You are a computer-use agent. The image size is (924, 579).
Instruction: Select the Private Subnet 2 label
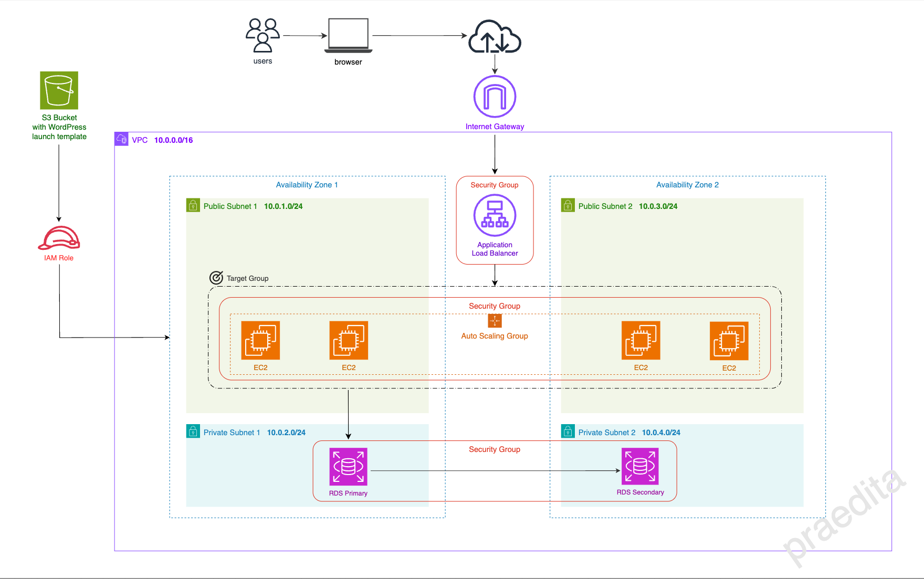pyautogui.click(x=607, y=433)
